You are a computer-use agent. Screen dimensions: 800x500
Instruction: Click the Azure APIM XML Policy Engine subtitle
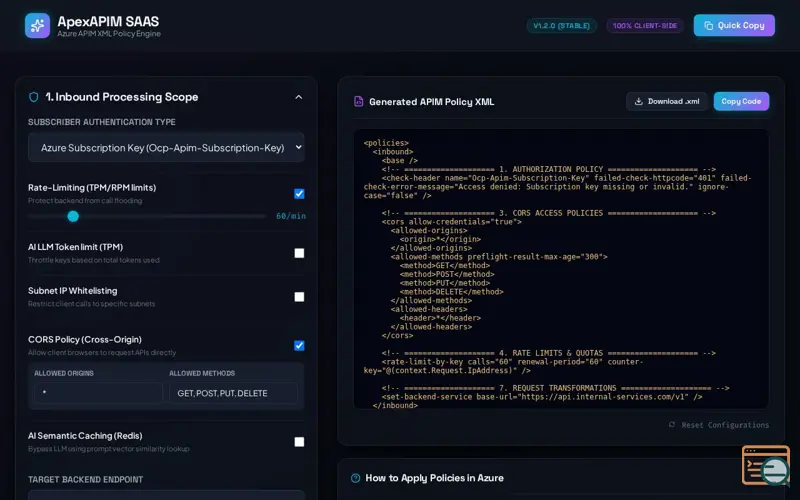click(109, 34)
